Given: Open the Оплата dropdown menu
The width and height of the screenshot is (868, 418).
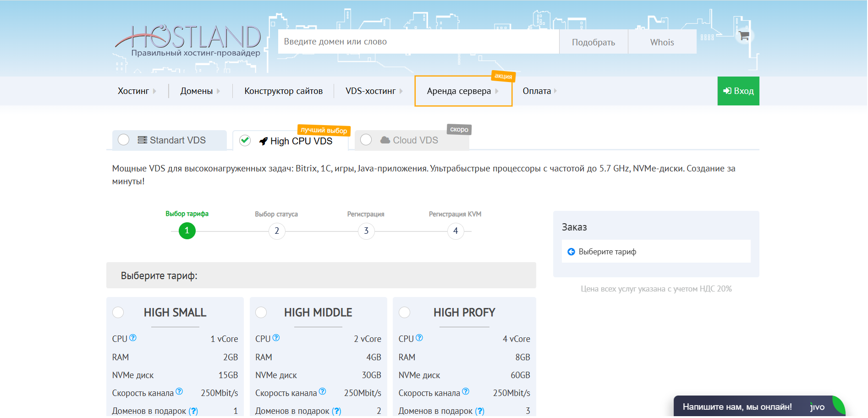Looking at the screenshot, I should [x=539, y=91].
